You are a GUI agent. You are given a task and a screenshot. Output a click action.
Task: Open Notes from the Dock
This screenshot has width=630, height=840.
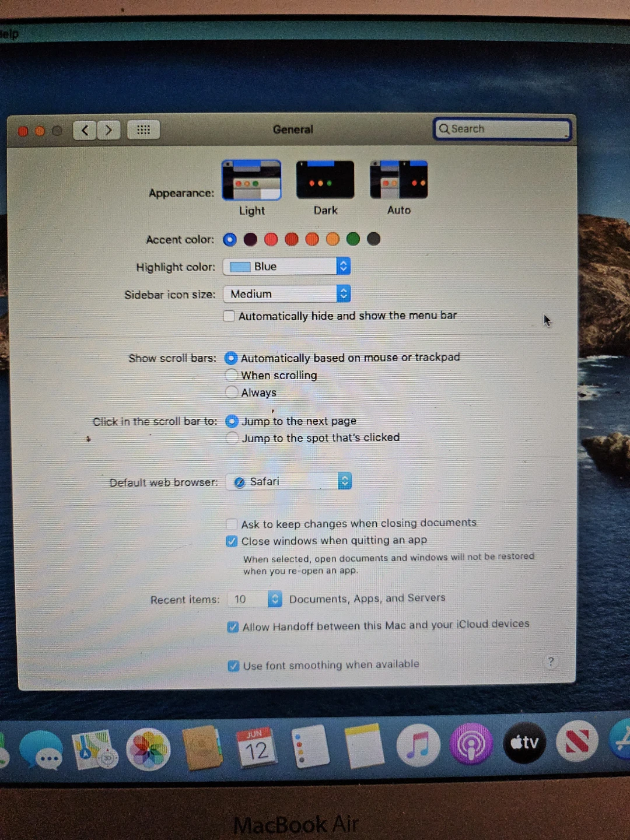[365, 746]
